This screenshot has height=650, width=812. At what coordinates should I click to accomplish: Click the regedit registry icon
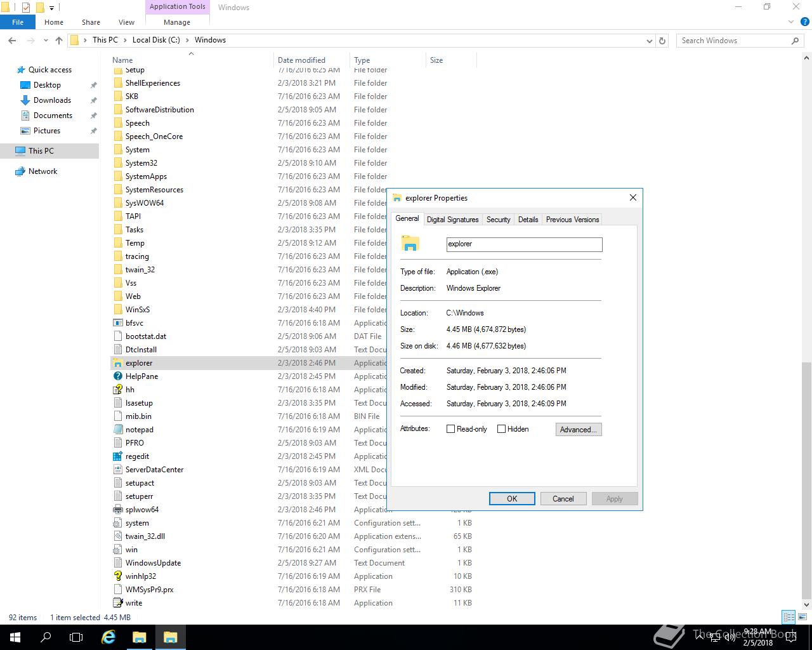(x=117, y=456)
